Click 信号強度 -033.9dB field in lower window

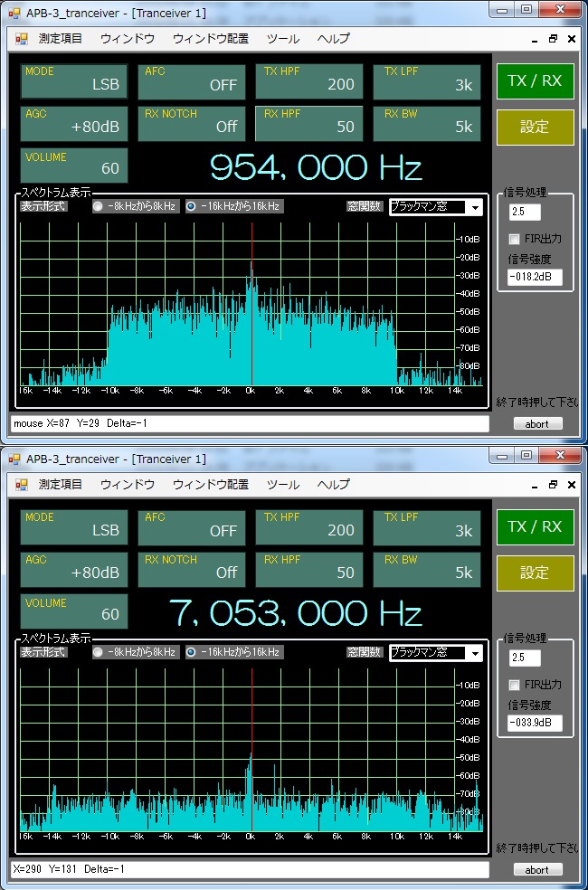click(536, 724)
